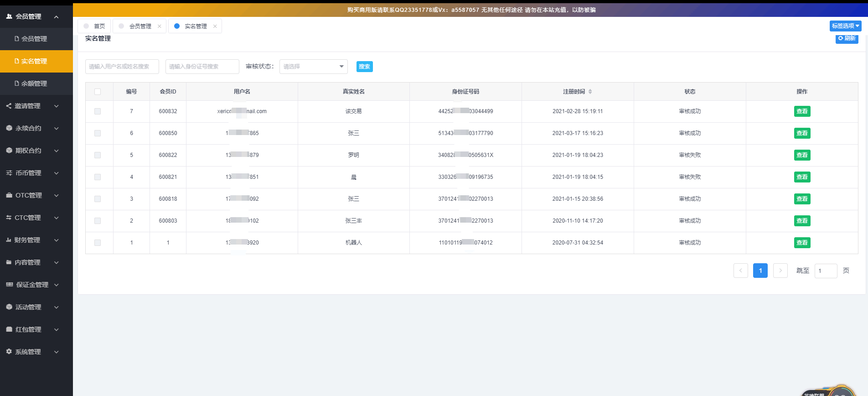Go to previous page arrow
Viewport: 868px width, 396px height.
740,271
